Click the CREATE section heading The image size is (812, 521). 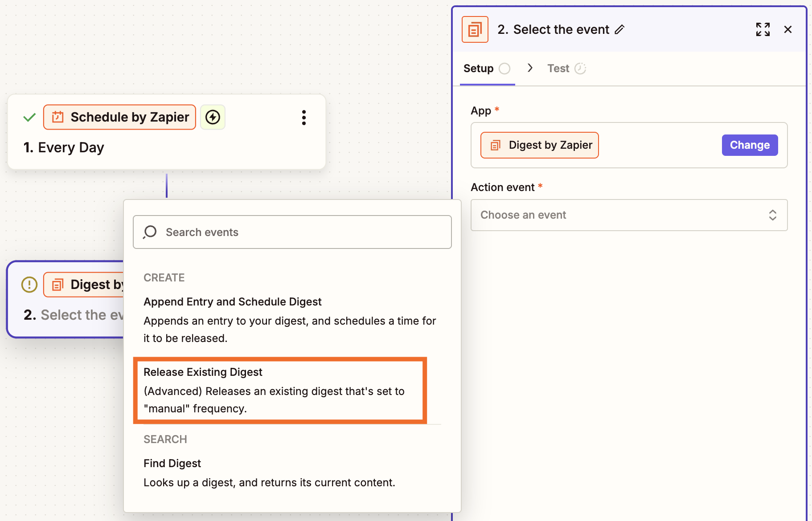click(164, 278)
